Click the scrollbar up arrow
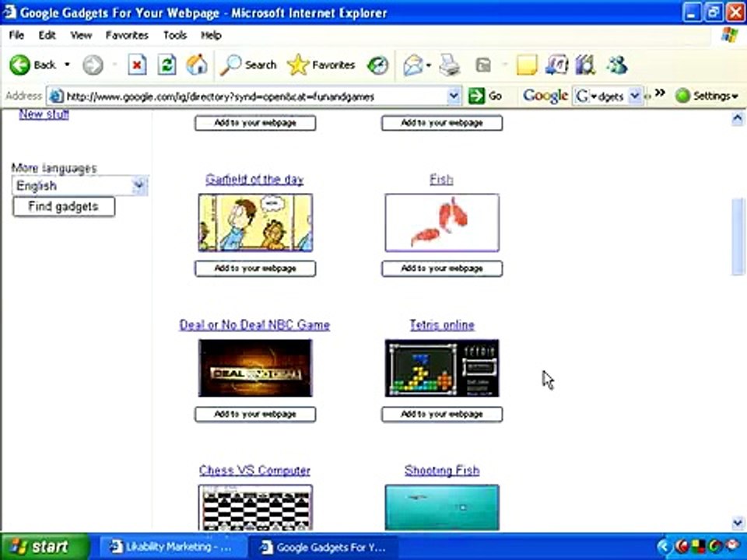The image size is (747, 560). tap(738, 118)
